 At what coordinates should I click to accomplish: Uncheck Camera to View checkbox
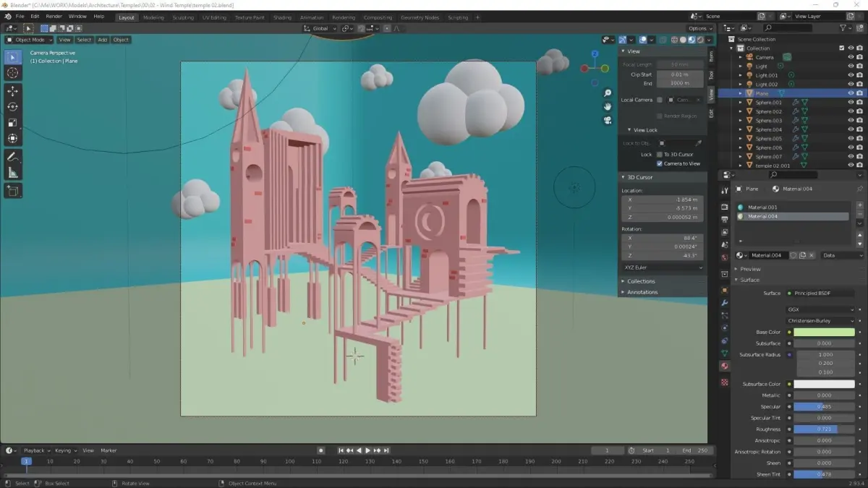pos(660,163)
